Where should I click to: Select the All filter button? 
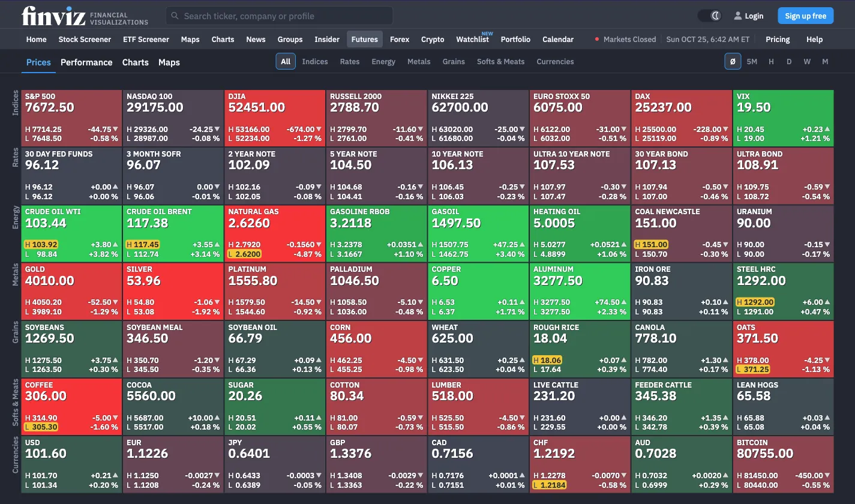coord(286,62)
